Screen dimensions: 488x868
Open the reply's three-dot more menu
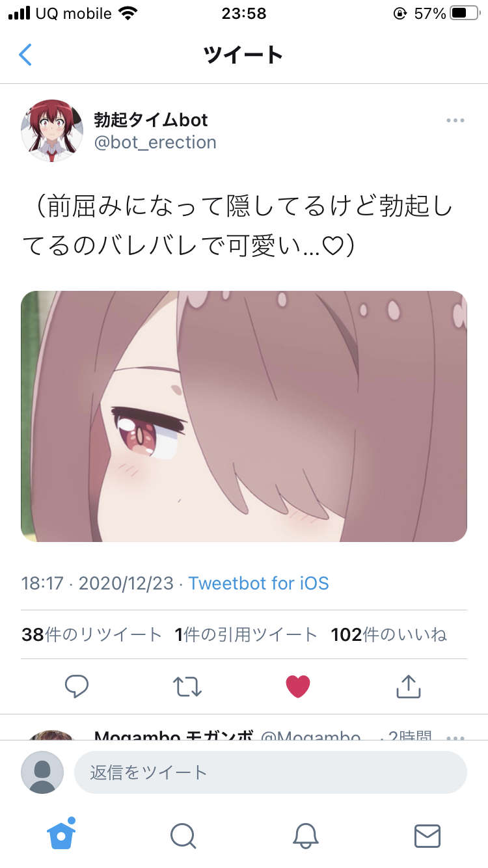pos(455,738)
